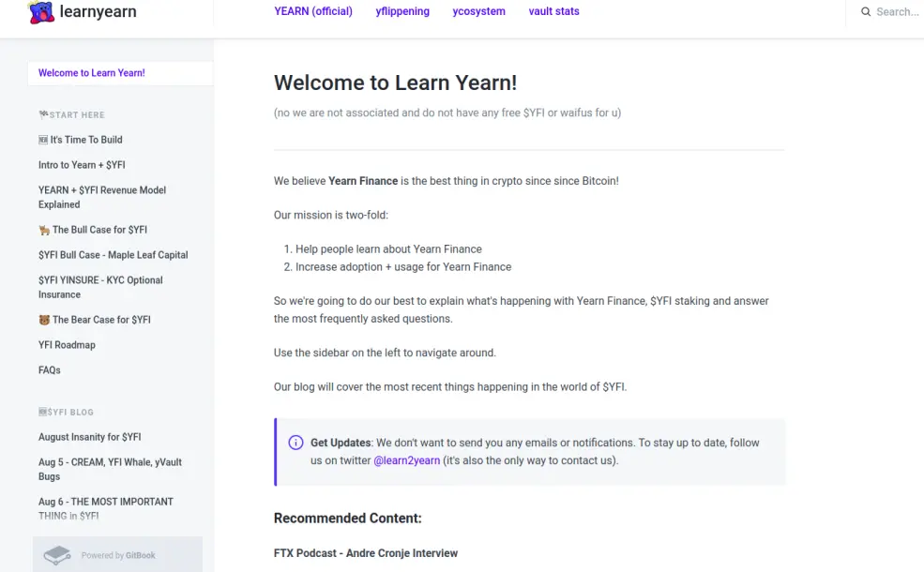The width and height of the screenshot is (924, 572).
Task: Click the Recommended Content: heading
Action: 348,519
